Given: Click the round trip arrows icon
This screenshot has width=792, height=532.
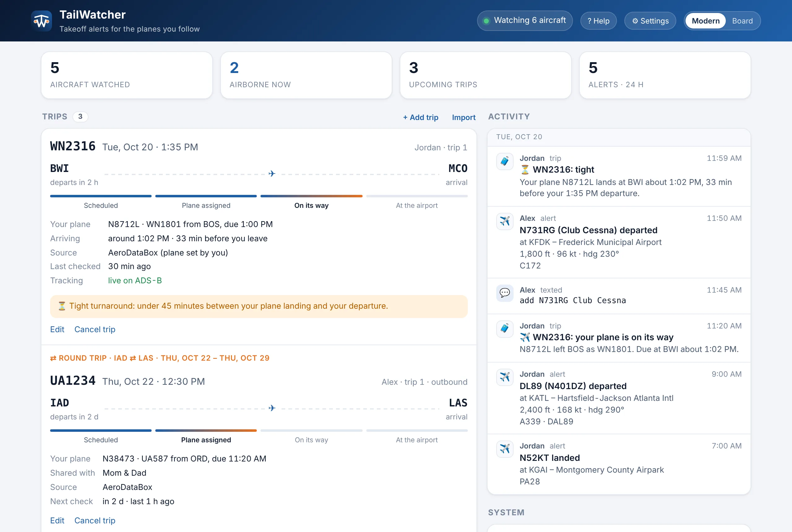Looking at the screenshot, I should point(53,358).
